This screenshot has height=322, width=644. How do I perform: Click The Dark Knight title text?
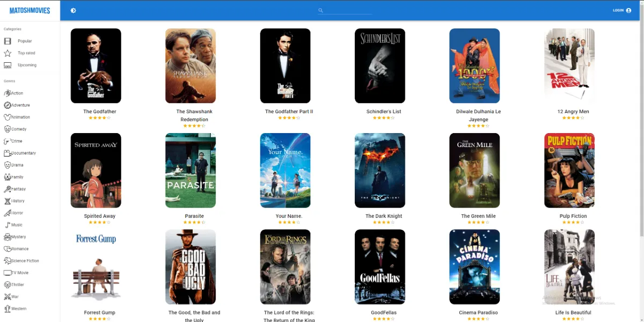pos(384,216)
